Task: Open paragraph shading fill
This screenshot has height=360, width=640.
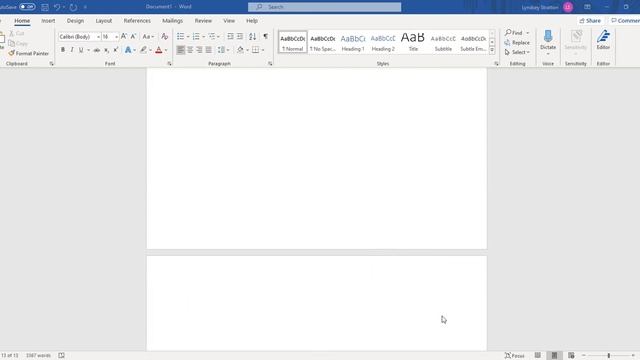Action: point(240,50)
